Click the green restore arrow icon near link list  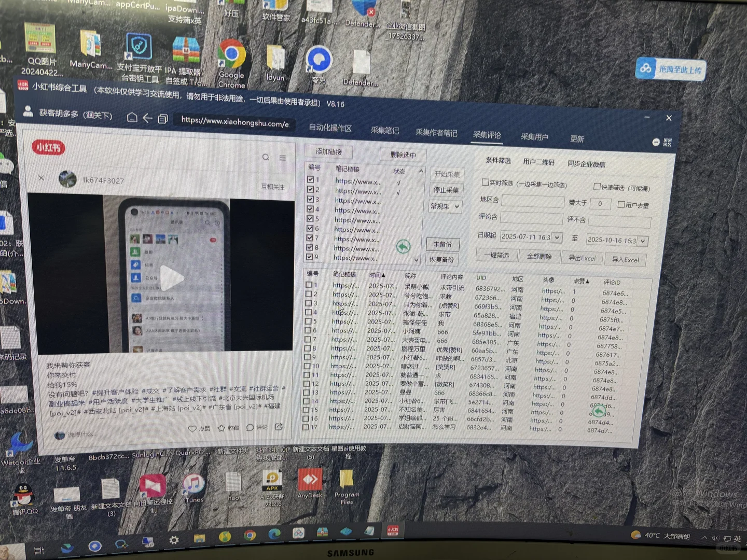[404, 247]
